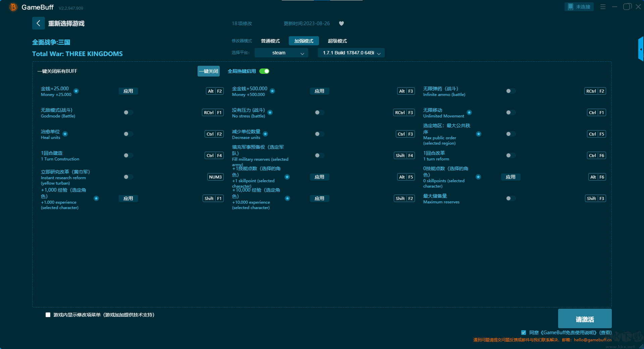644x349 pixels.
Task: Apply +1 skillpoint to selected character
Action: coord(320,177)
